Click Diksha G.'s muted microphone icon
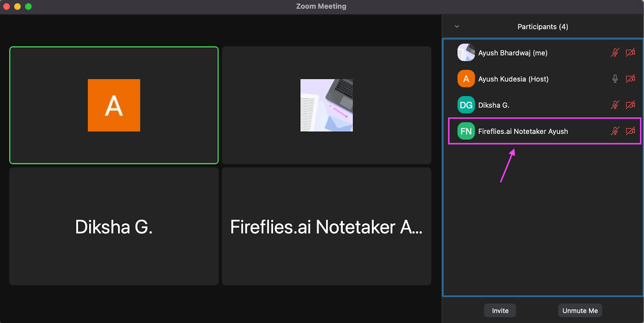 (x=615, y=105)
